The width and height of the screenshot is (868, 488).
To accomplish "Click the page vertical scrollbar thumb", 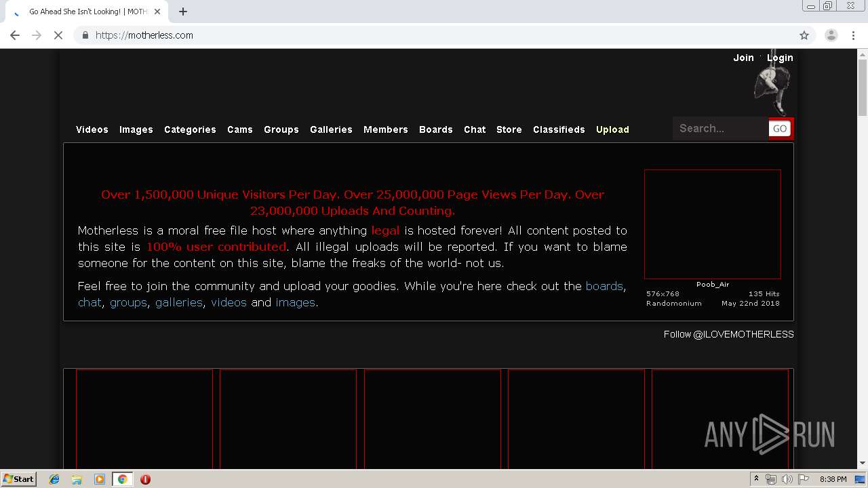I will click(x=863, y=87).
